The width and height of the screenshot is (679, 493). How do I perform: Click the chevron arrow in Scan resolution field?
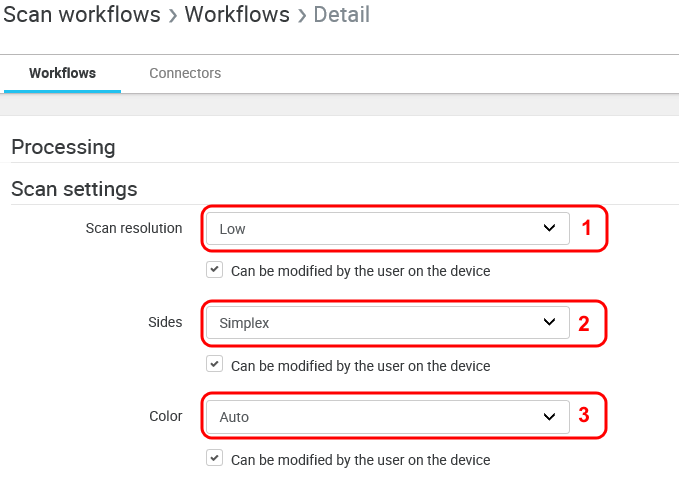coord(549,228)
